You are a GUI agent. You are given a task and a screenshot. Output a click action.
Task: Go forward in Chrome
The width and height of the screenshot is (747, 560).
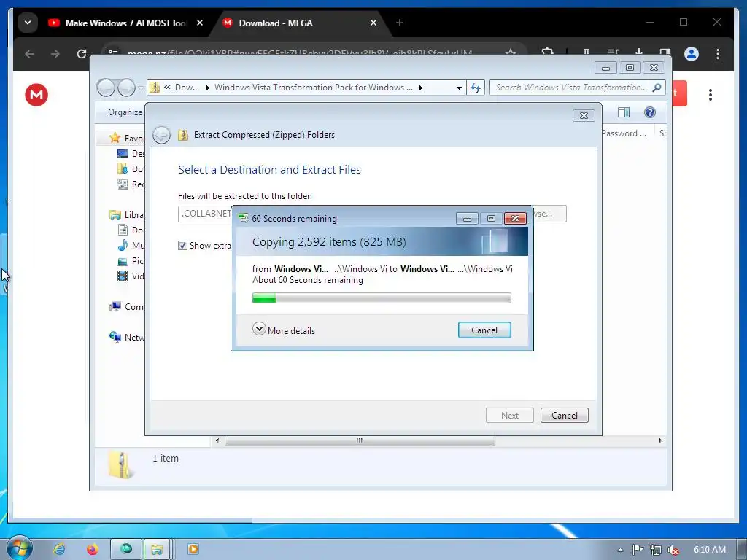[55, 54]
